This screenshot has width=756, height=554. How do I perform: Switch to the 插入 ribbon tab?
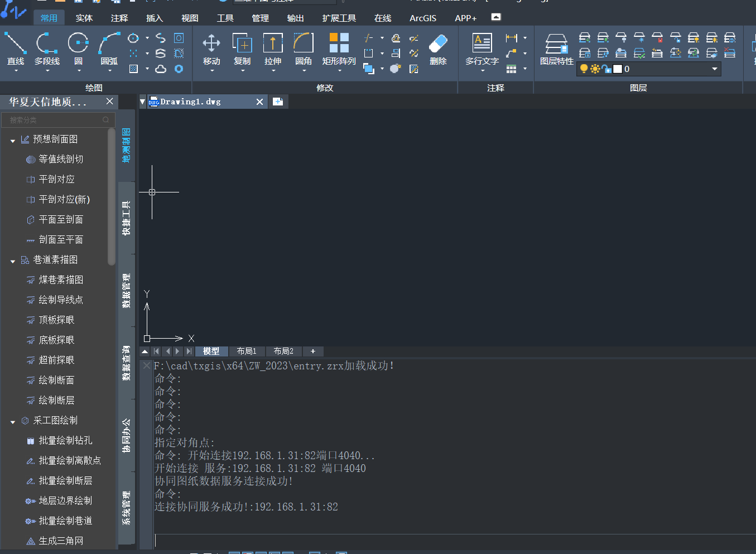(x=155, y=18)
